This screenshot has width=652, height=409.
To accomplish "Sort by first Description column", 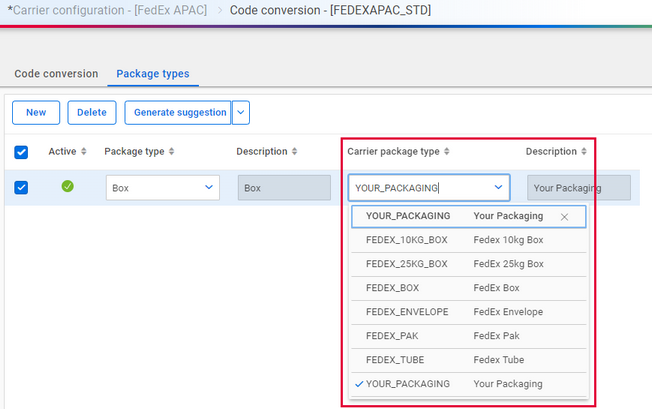I will click(294, 151).
